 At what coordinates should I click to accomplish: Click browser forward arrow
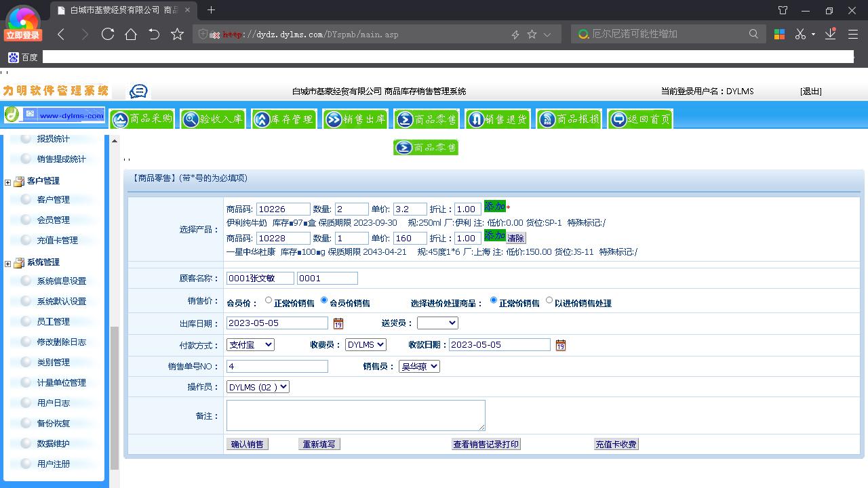coord(85,34)
